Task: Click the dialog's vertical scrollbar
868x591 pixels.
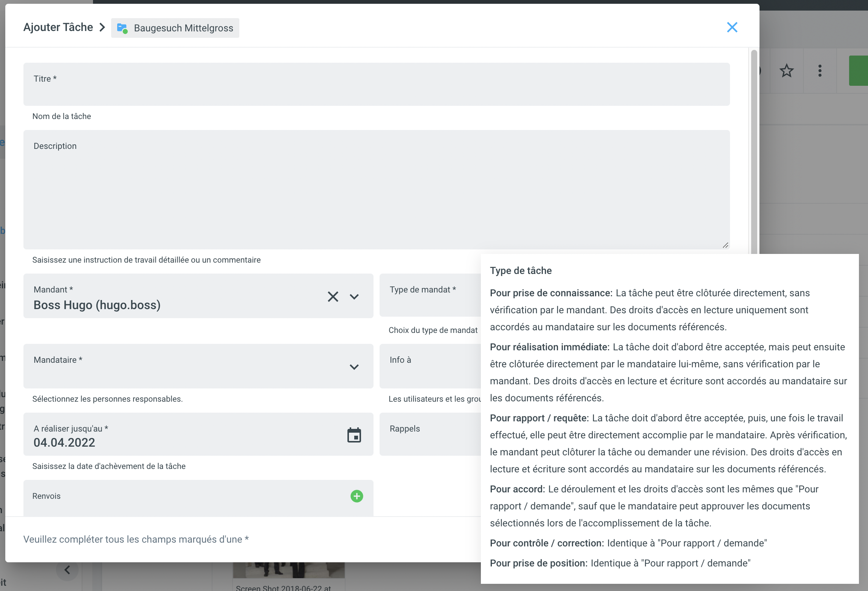Action: click(754, 151)
